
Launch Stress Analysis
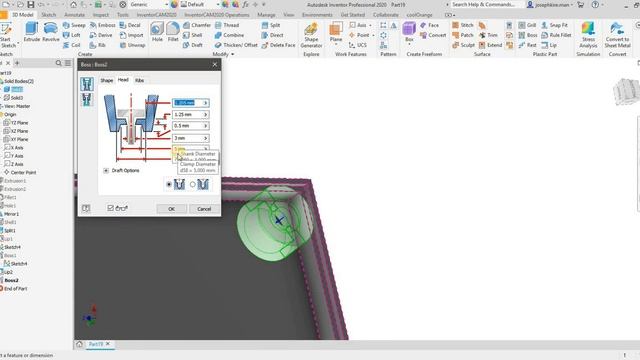pos(588,35)
